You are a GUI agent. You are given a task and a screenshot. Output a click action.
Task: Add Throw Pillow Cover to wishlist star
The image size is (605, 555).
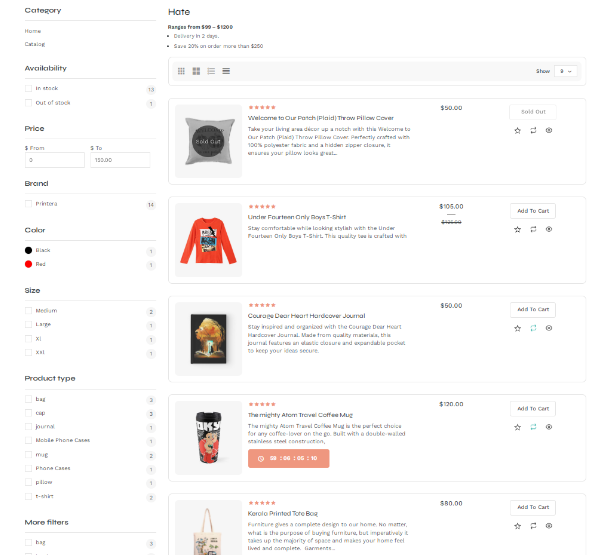[517, 130]
